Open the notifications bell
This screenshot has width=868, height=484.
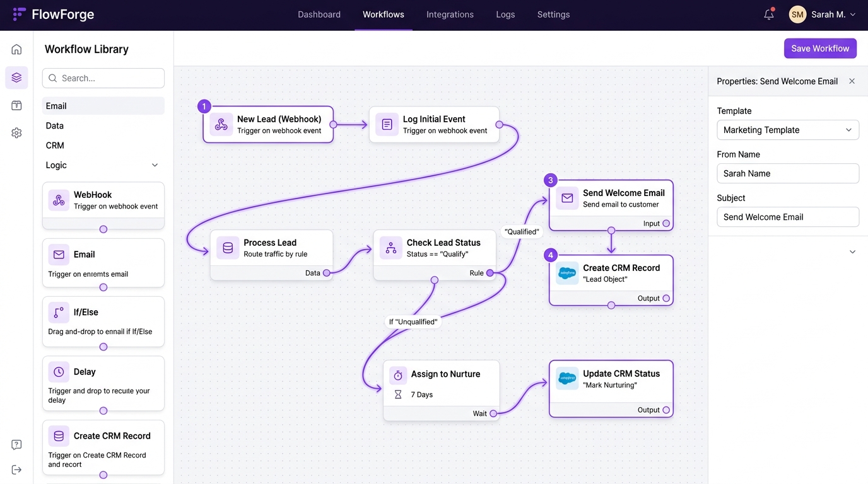(x=768, y=14)
